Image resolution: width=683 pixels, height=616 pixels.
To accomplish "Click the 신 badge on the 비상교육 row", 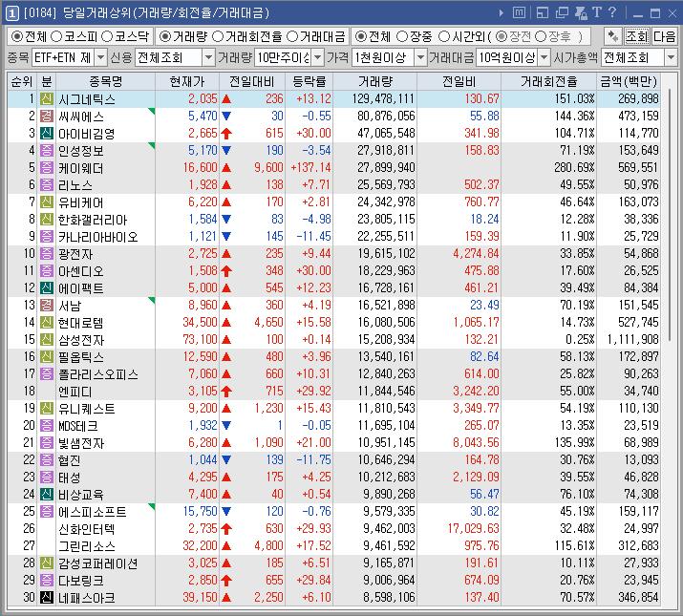I will tap(47, 494).
